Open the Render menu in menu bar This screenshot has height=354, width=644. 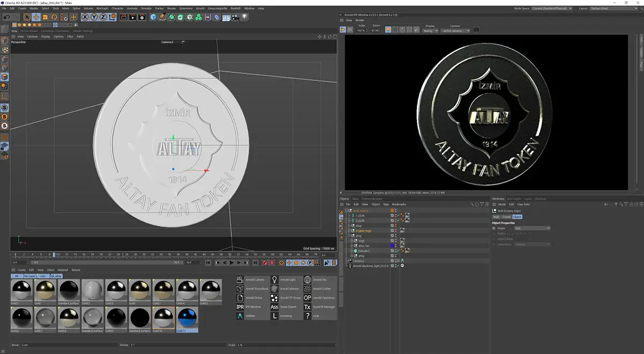pos(171,9)
